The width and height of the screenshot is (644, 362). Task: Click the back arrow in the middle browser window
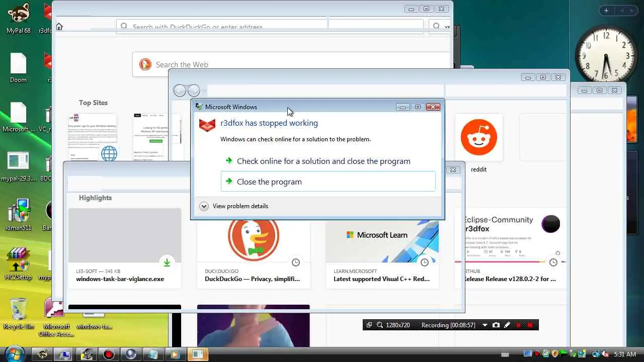[180, 90]
